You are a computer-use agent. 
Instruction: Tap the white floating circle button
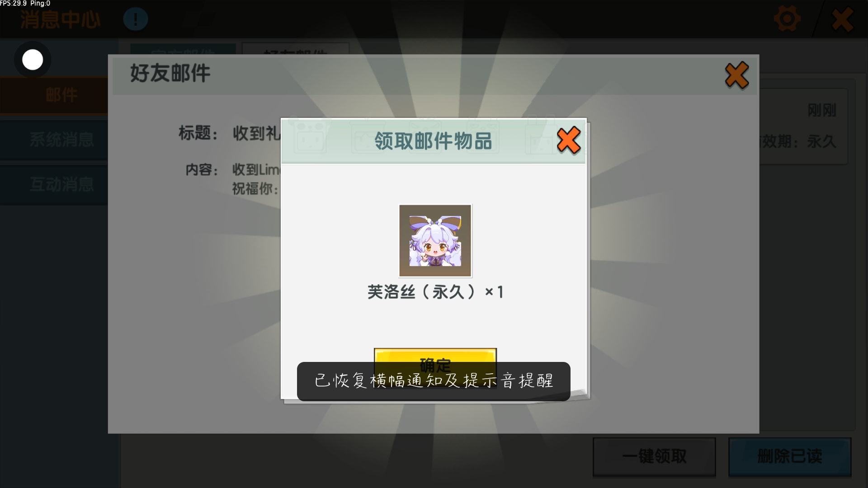[33, 60]
